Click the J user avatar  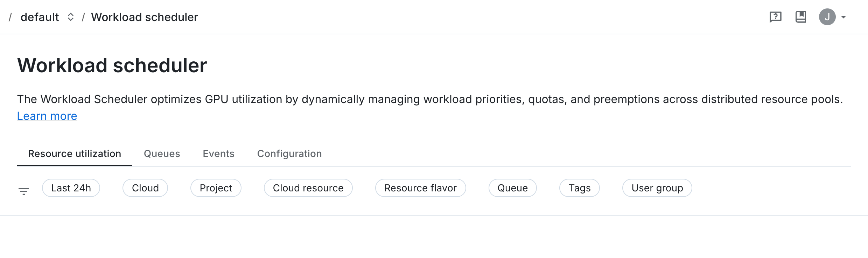[x=827, y=17]
